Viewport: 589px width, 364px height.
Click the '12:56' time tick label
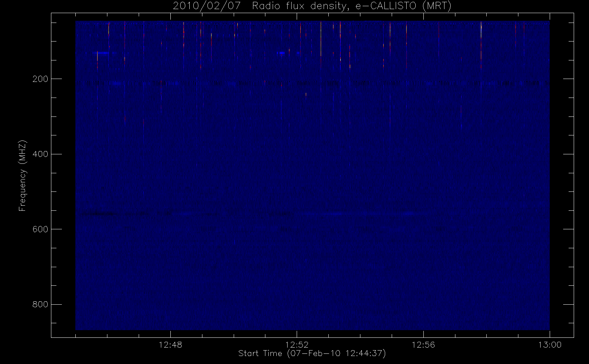[x=423, y=345]
